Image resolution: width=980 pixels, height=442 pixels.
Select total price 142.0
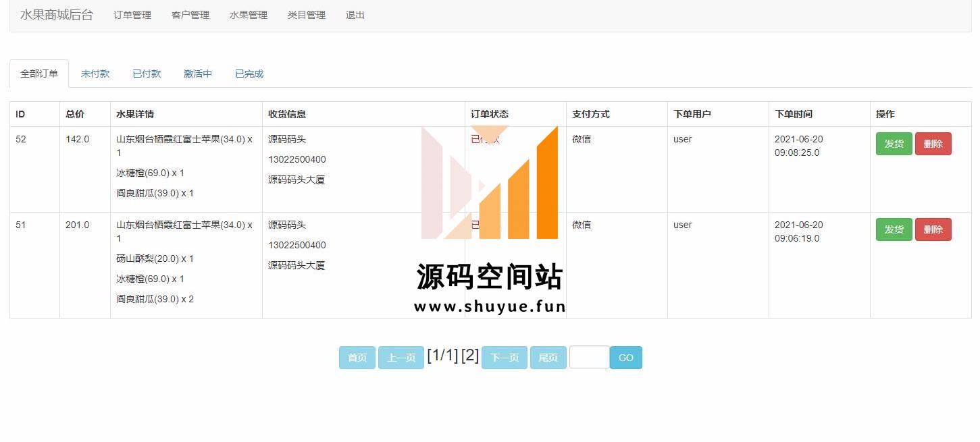point(78,139)
